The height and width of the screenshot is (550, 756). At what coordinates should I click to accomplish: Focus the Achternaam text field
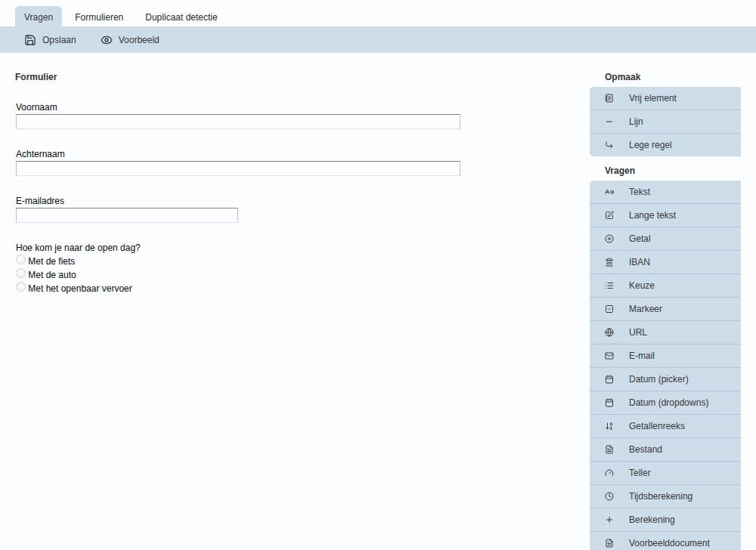(x=238, y=168)
